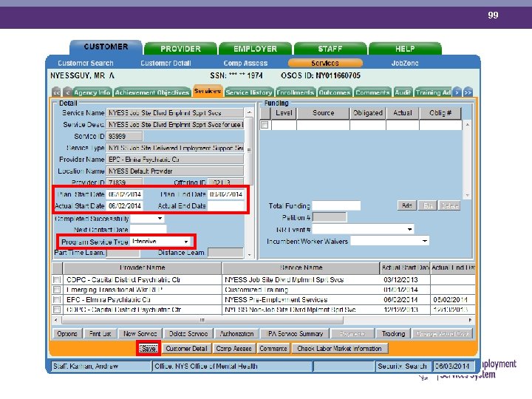This screenshot has width=532, height=399.
Task: Click the Service Name column header
Action: tap(301, 267)
